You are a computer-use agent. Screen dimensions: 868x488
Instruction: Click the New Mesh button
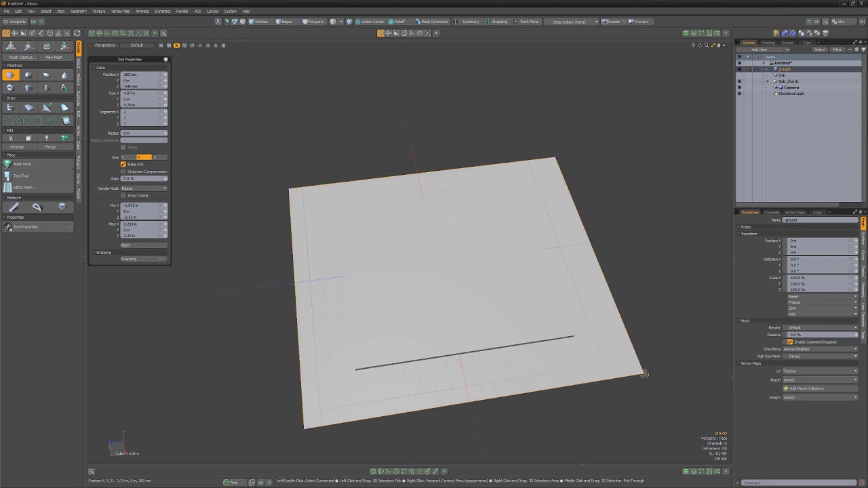[54, 58]
